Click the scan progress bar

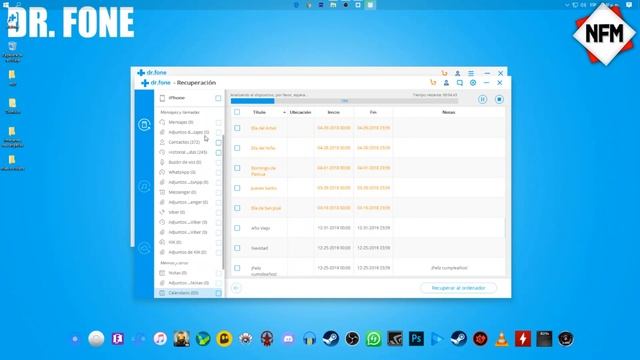[344, 101]
